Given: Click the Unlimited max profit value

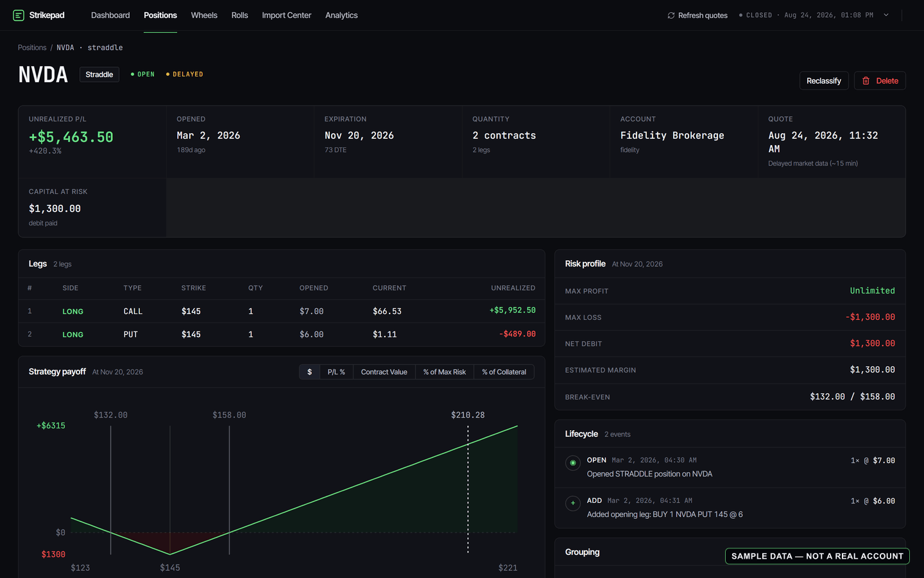Looking at the screenshot, I should (x=873, y=291).
